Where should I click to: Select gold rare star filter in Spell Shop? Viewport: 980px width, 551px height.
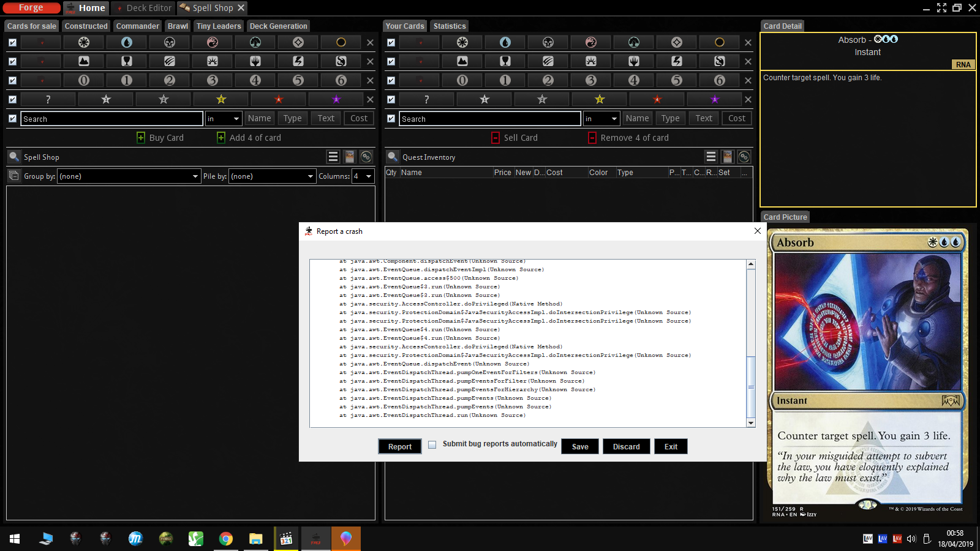pyautogui.click(x=221, y=99)
